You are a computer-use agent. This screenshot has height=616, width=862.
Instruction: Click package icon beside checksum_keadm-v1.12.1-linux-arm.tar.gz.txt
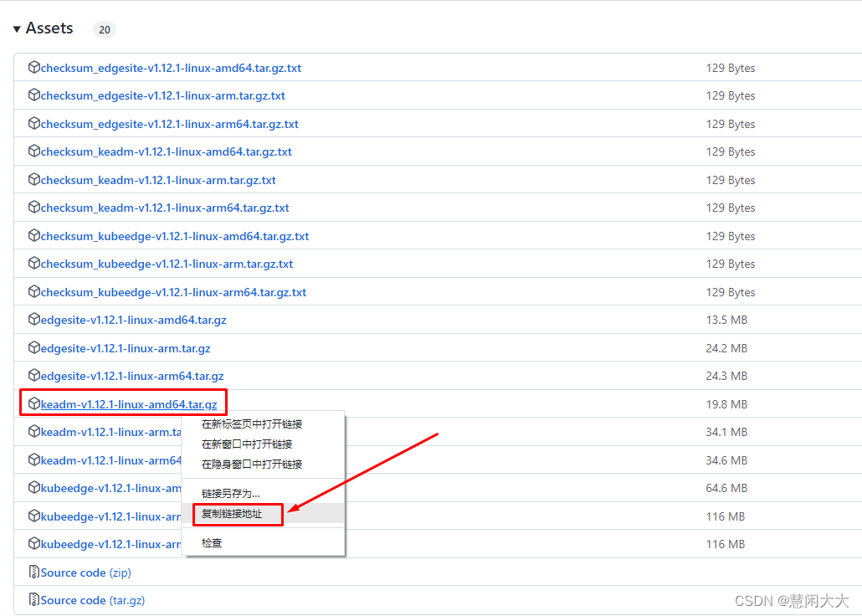(x=34, y=179)
